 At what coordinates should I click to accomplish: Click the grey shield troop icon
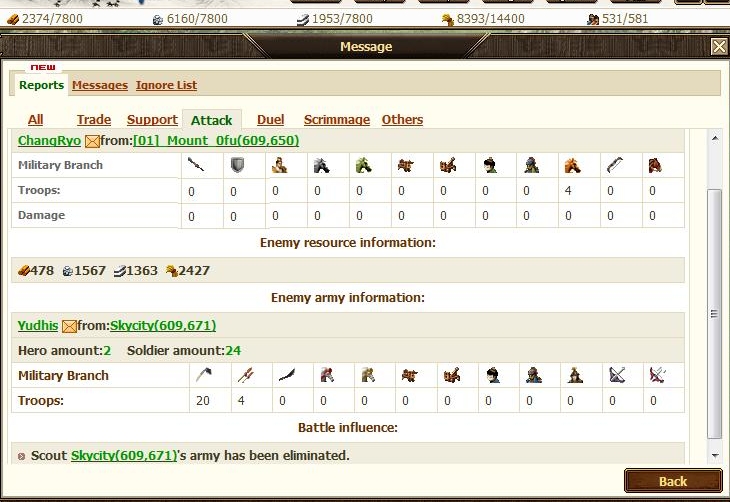pos(237,164)
